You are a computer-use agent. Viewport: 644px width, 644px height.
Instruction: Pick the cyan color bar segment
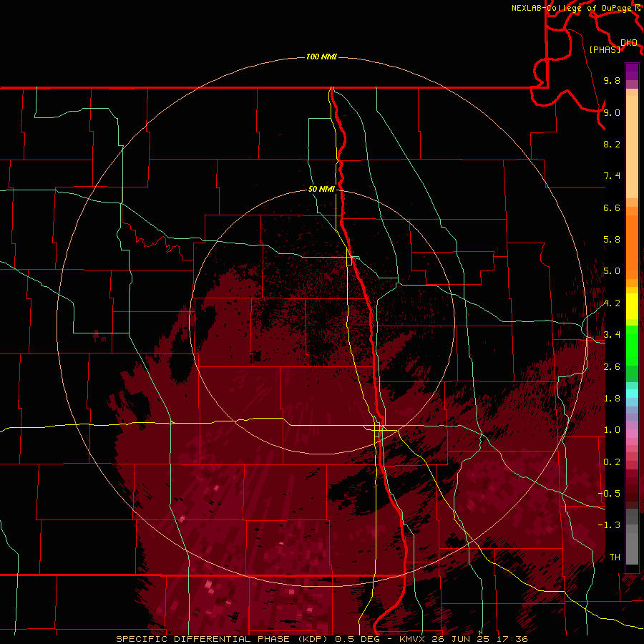632,394
